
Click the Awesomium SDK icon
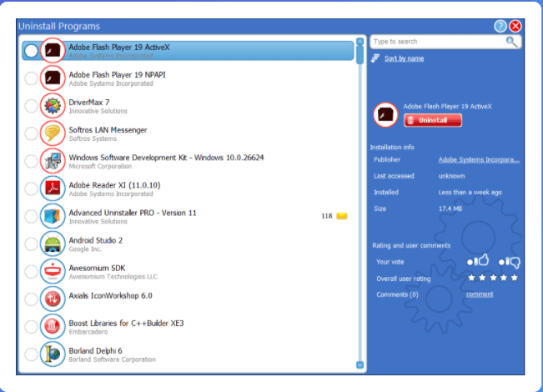[x=53, y=271]
